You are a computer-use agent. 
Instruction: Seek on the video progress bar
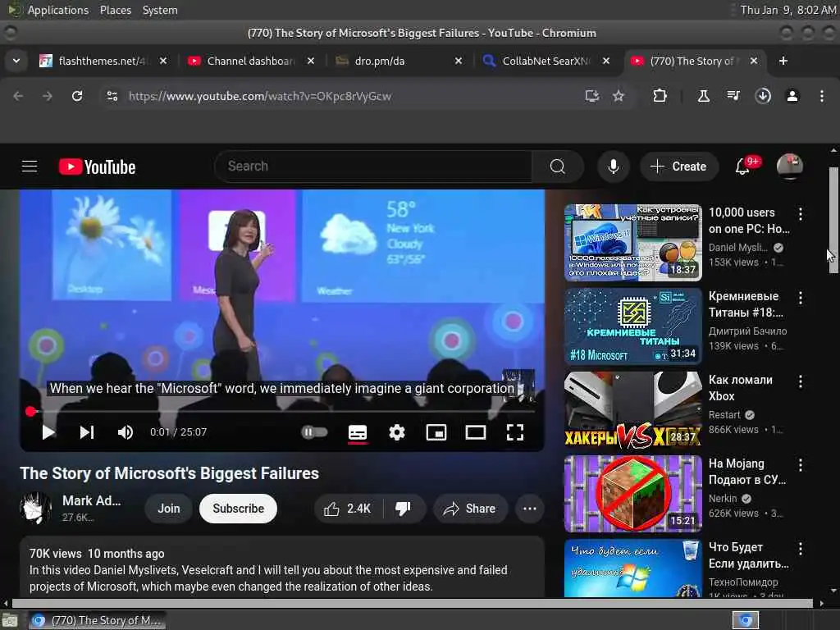click(282, 412)
